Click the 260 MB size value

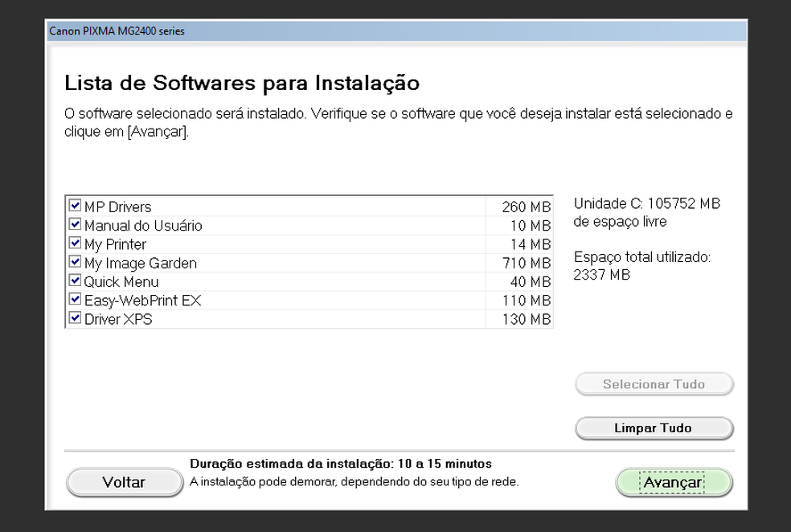[x=527, y=207]
